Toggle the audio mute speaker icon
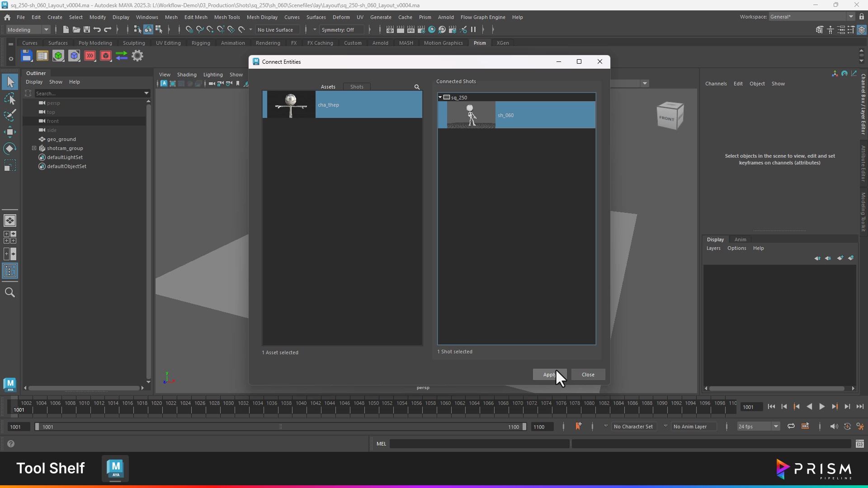868x488 pixels. point(834,426)
